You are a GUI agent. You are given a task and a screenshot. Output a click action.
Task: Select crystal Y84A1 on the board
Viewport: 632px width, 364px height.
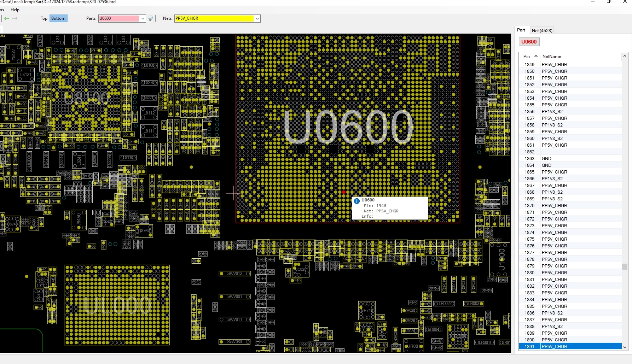click(x=13, y=54)
